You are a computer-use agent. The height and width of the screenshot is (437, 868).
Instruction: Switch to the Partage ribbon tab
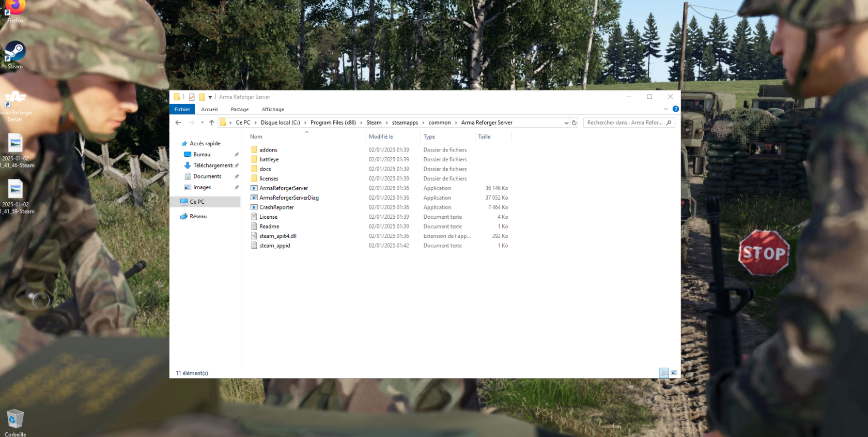point(240,109)
